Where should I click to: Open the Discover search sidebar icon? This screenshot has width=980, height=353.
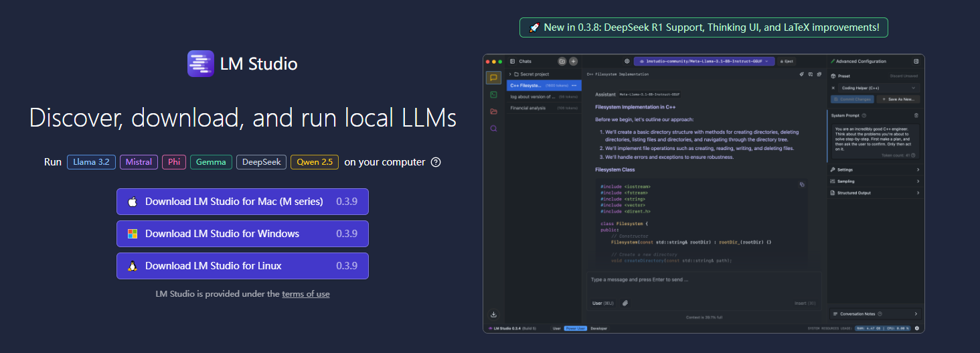tap(493, 128)
